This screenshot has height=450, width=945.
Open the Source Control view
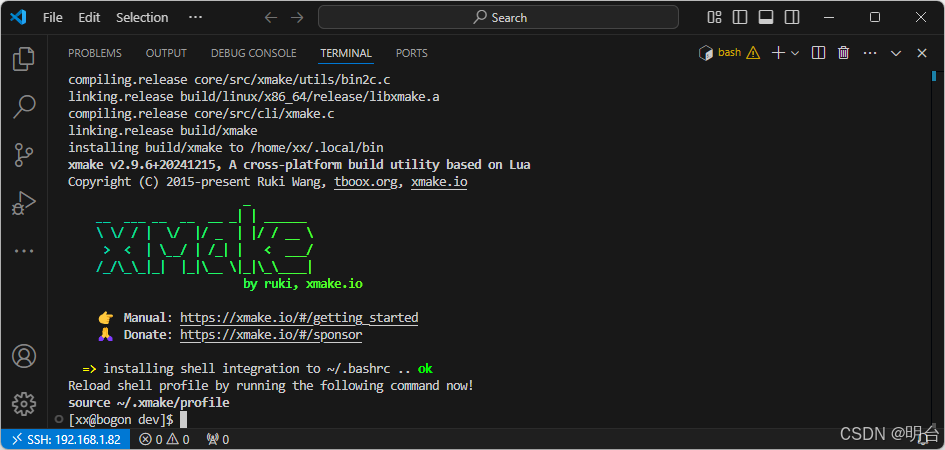pos(24,155)
